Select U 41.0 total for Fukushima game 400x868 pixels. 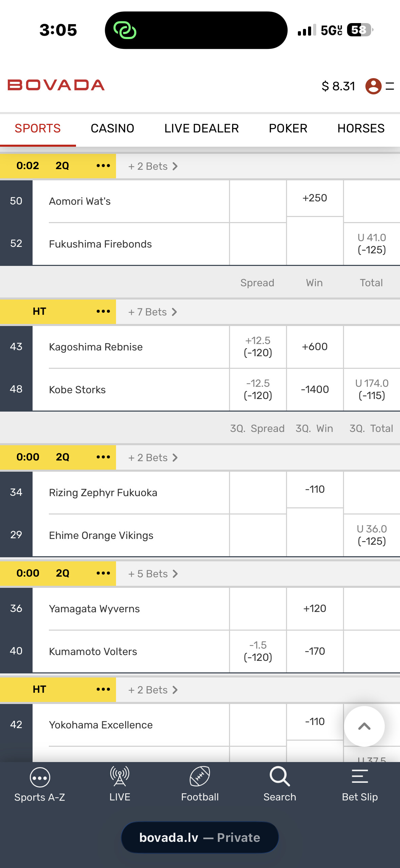point(372,244)
